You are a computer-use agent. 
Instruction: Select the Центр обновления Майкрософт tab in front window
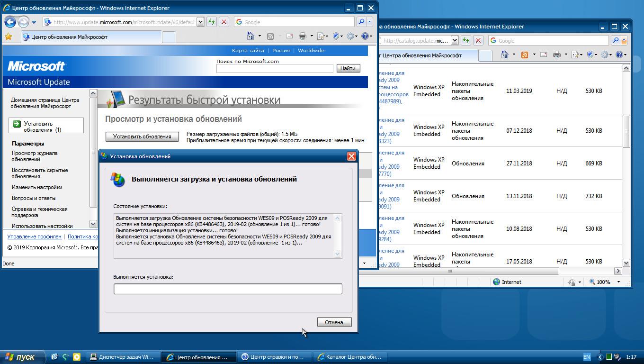(91, 37)
